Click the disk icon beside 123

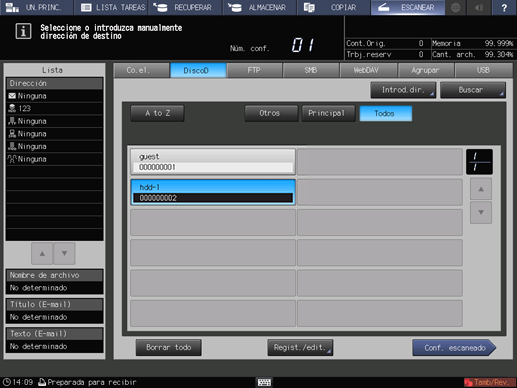(12, 108)
